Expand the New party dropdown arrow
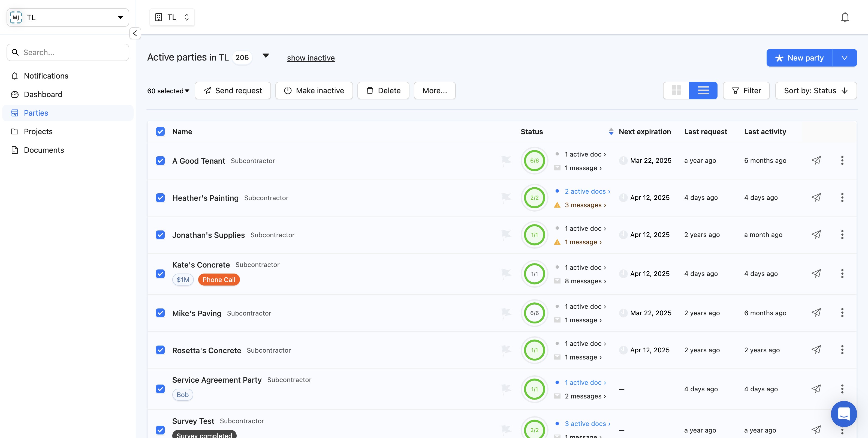This screenshot has width=868, height=438. click(x=844, y=58)
